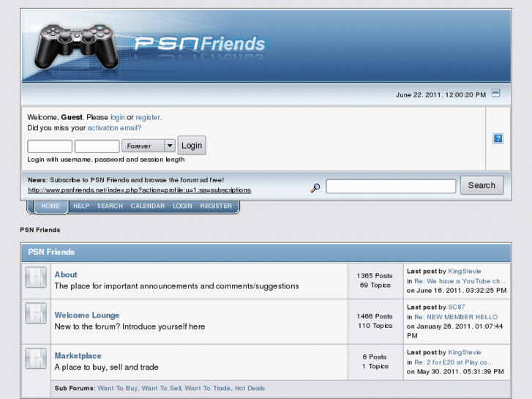Open Re: We have a YouTube ch... post
The width and height of the screenshot is (532, 399).
[x=460, y=281]
